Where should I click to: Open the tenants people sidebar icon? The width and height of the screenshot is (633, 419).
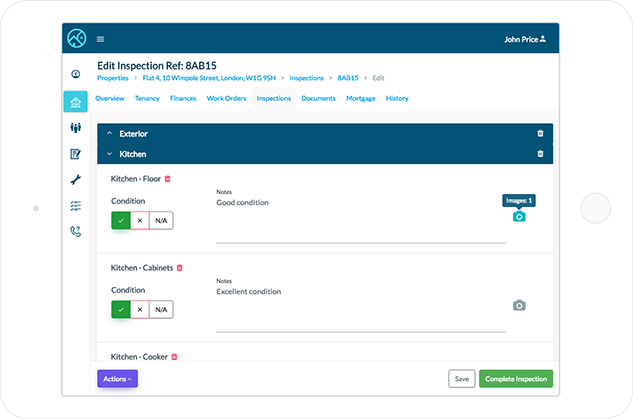75,128
